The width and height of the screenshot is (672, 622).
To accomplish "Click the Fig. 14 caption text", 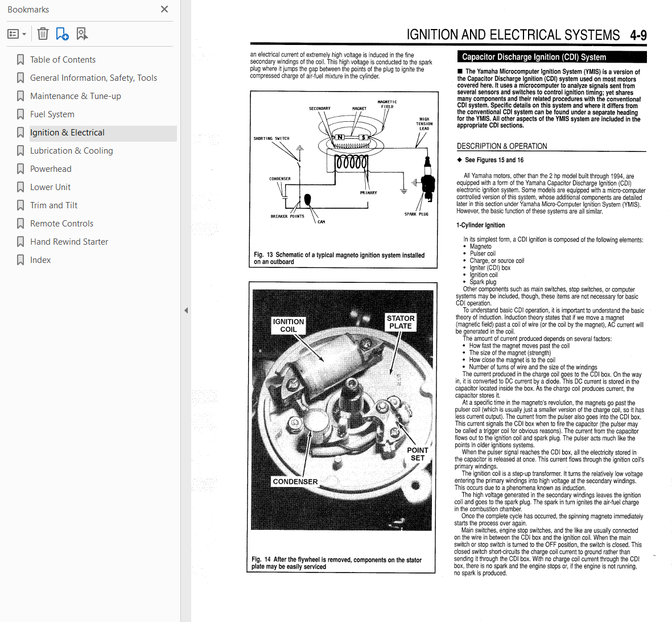I will pos(336,563).
